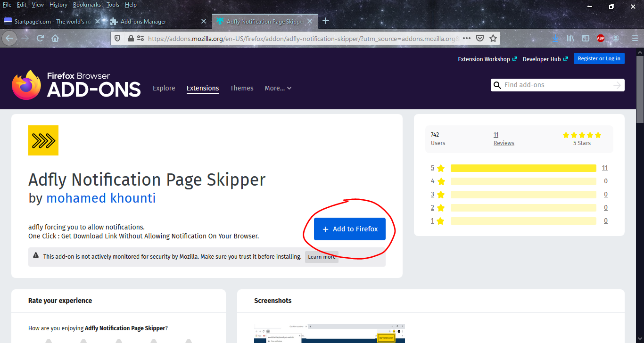Open the Edit menu
This screenshot has width=644, height=343.
22,5
